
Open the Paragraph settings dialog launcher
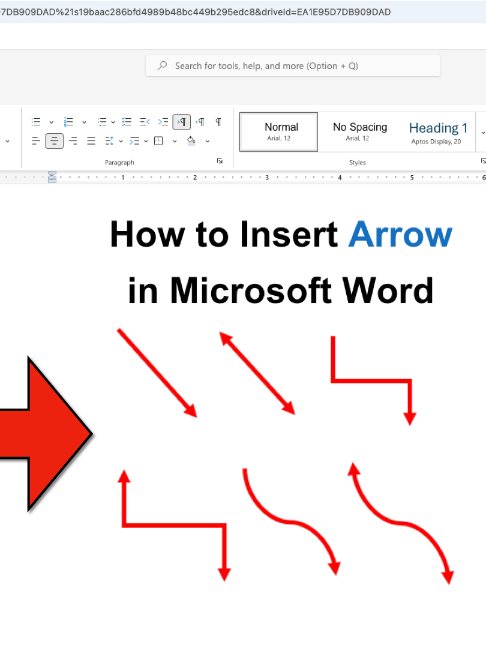[220, 161]
